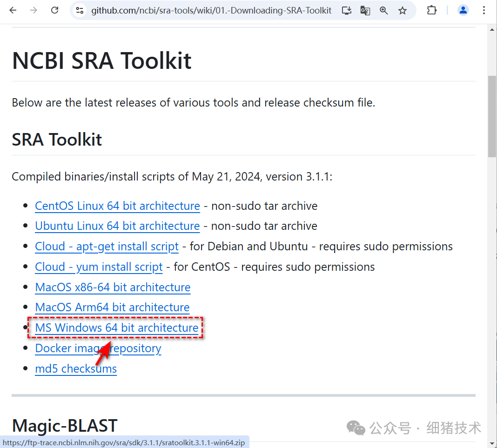The image size is (497, 448).
Task: Open the Cloud apt-get install script link
Action: tap(107, 246)
